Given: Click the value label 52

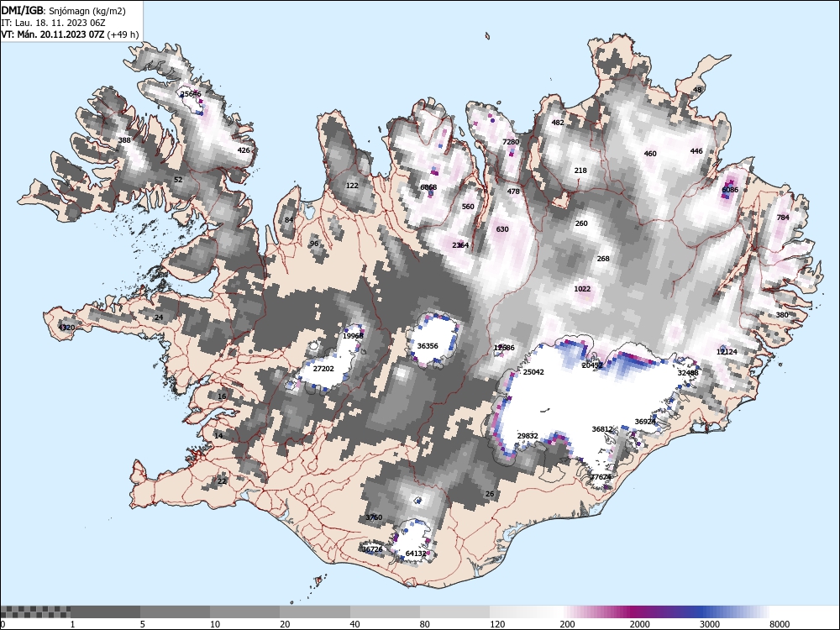Looking at the screenshot, I should pos(178,180).
